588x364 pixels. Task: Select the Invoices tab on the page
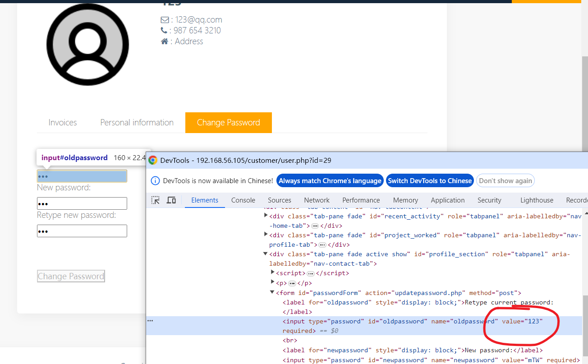click(x=63, y=123)
